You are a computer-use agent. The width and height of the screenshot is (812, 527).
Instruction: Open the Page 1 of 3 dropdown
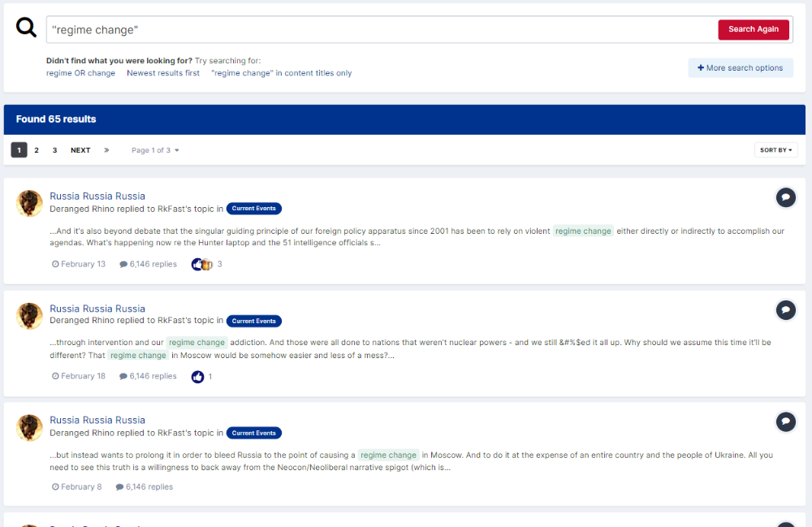(x=155, y=150)
